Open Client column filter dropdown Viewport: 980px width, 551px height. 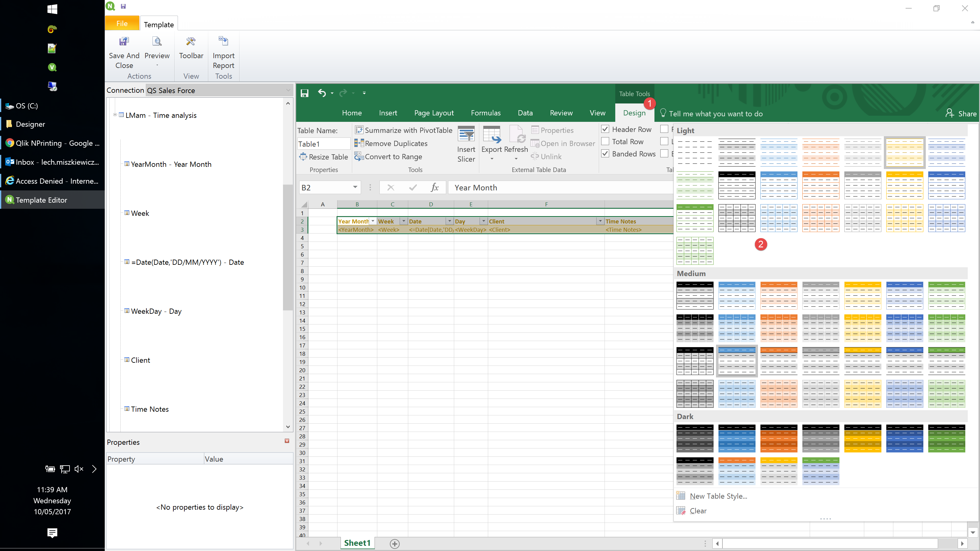click(600, 221)
